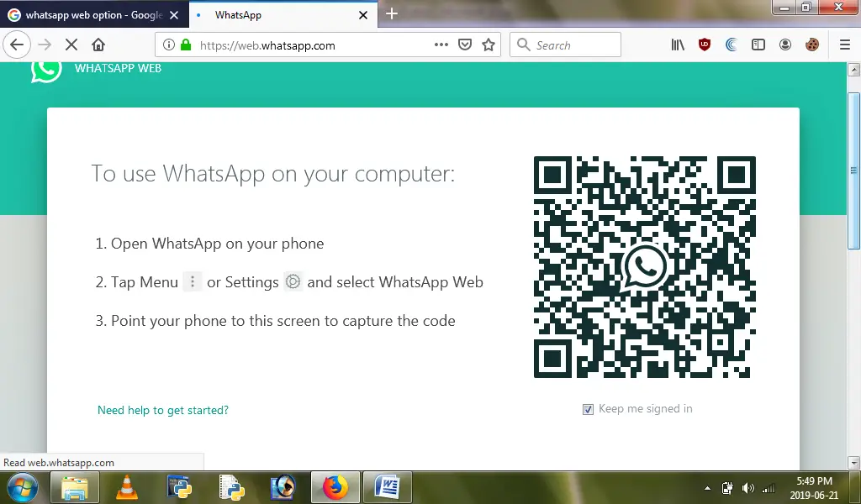Untick Keep me signed in checkbox
Image resolution: width=861 pixels, height=504 pixels.
pyautogui.click(x=588, y=410)
